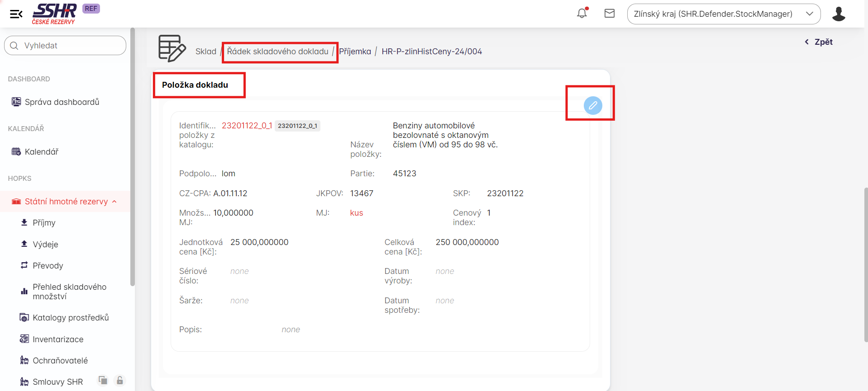Viewport: 868px width, 391px height.
Task: Open Katalogy prostředků in the sidebar
Action: tap(71, 318)
